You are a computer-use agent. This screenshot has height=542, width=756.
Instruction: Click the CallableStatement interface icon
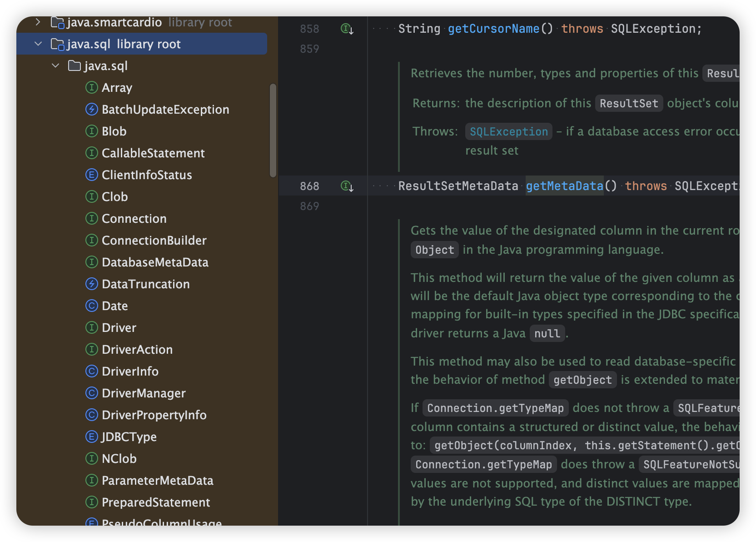coord(92,153)
